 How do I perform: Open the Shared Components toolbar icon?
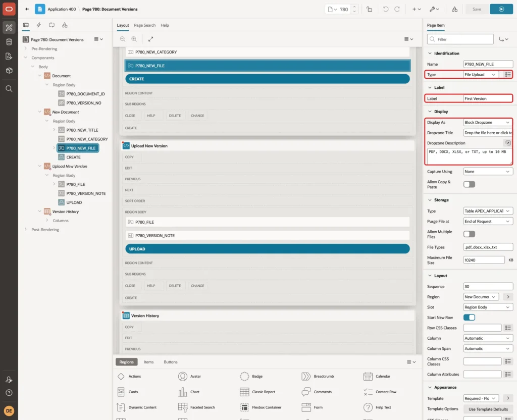pyautogui.click(x=455, y=9)
